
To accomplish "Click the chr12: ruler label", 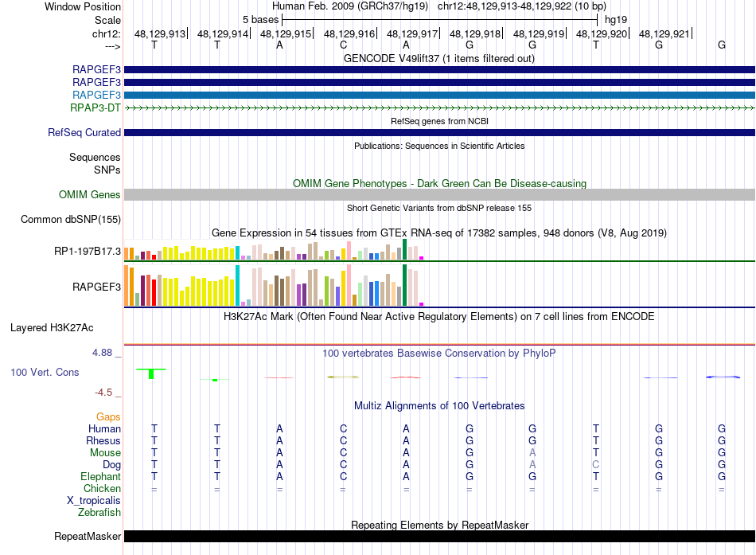I will tap(106, 33).
